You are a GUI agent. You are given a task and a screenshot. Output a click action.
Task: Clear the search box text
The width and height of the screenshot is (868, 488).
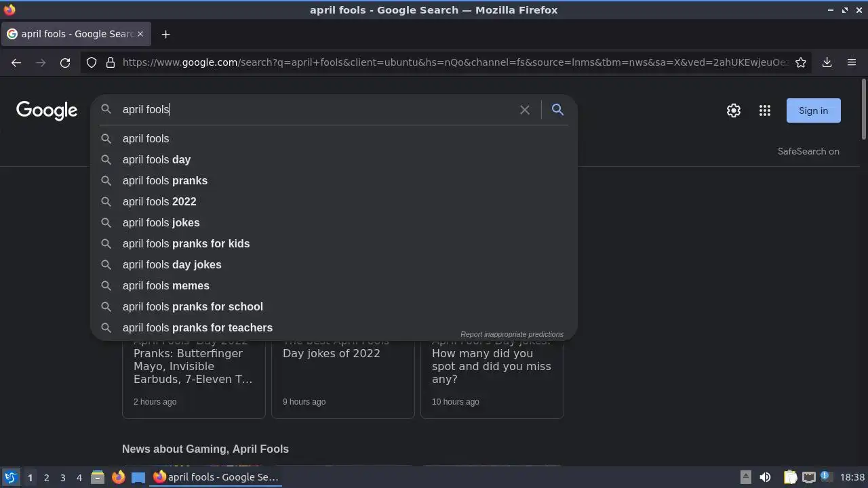(x=524, y=109)
